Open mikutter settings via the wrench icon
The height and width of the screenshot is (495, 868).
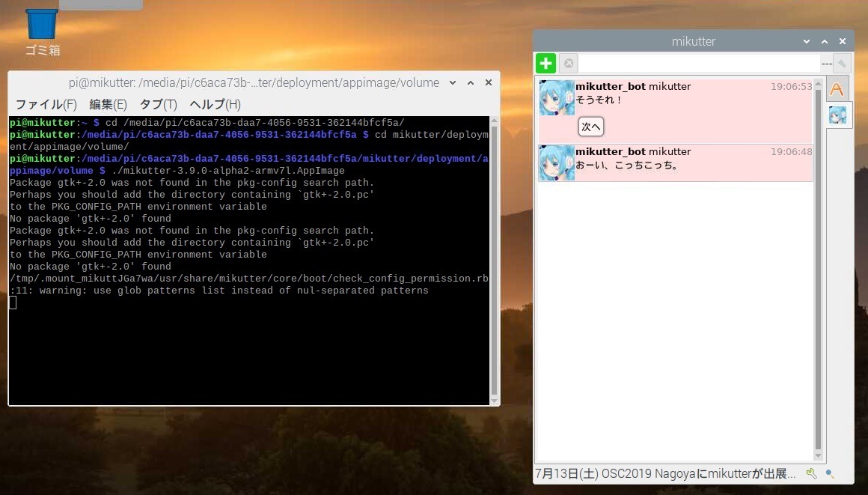pos(811,473)
